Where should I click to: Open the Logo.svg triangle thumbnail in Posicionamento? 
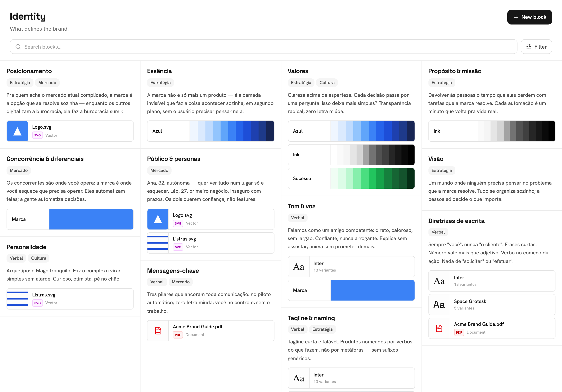[17, 131]
